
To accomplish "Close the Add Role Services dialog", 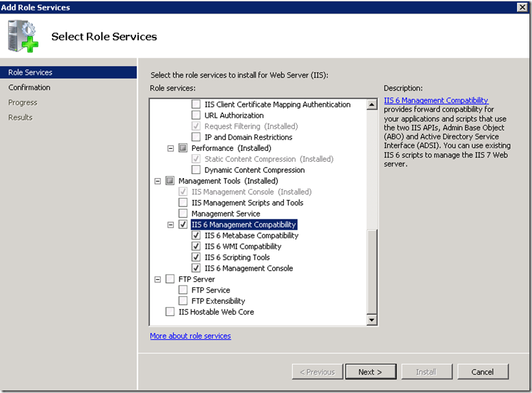I will pyautogui.click(x=522, y=7).
